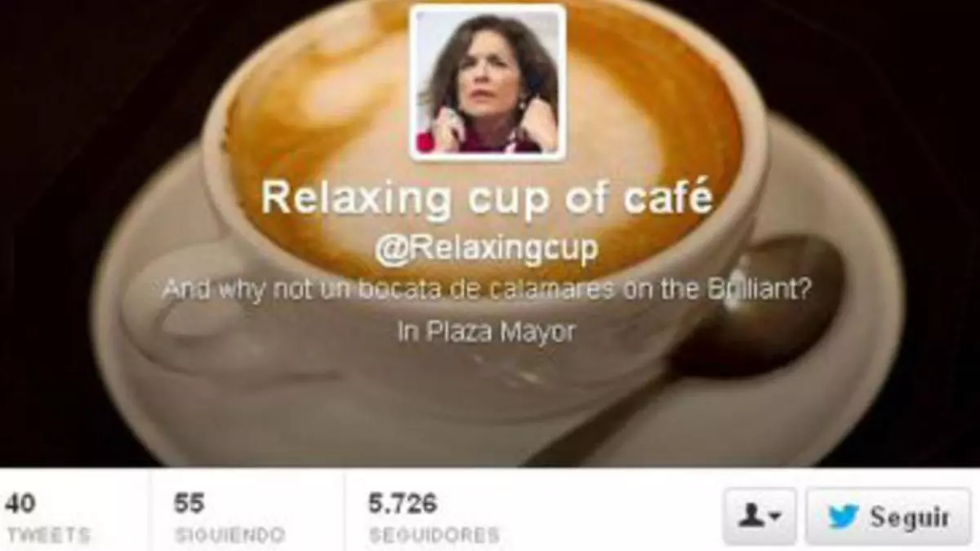
Task: Follow the account with the Seguir button
Action: coord(889,517)
